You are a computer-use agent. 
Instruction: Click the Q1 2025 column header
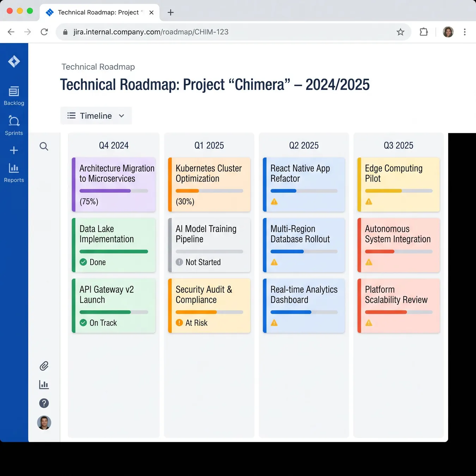209,145
